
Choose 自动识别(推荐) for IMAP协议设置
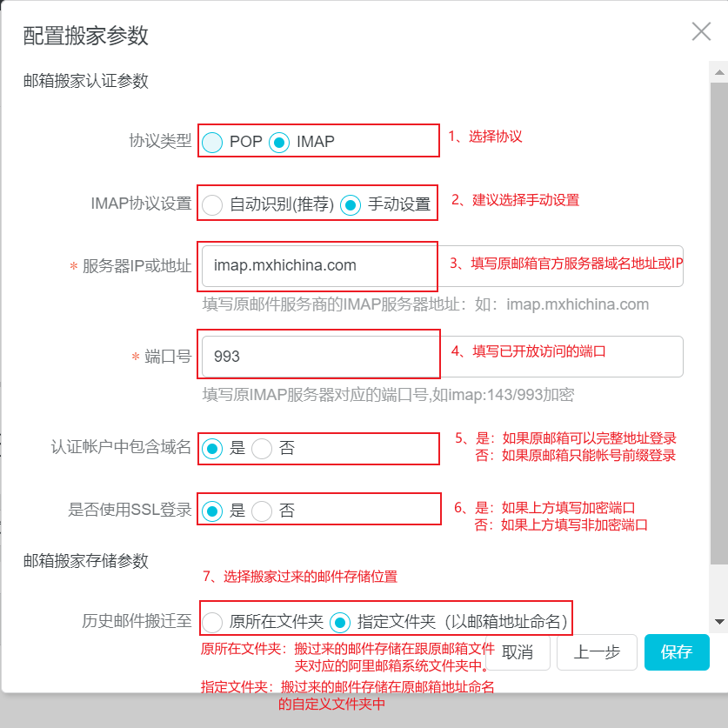212,204
